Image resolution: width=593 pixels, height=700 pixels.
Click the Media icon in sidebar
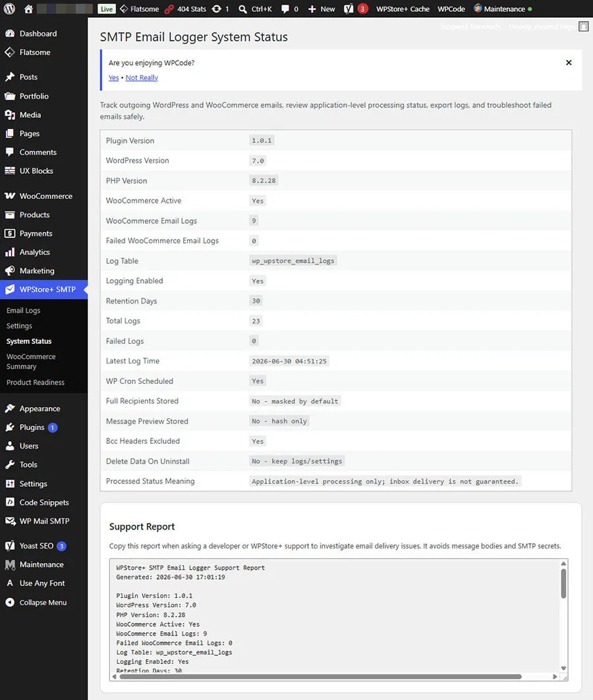click(10, 115)
